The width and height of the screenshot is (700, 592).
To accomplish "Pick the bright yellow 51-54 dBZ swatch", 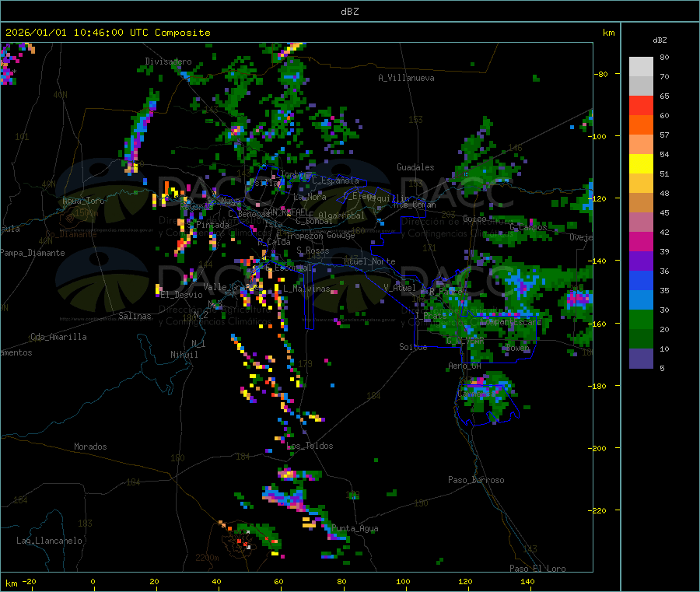I will click(x=641, y=164).
